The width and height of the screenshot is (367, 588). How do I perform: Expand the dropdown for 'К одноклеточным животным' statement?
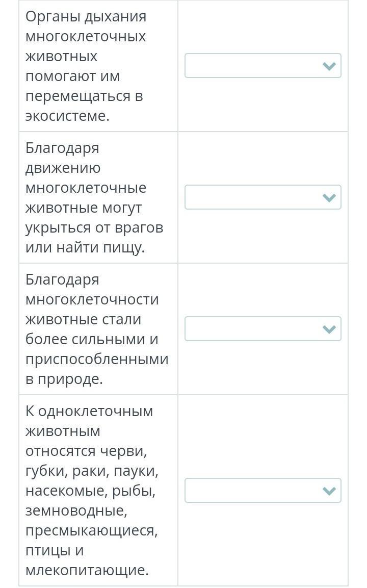click(263, 491)
